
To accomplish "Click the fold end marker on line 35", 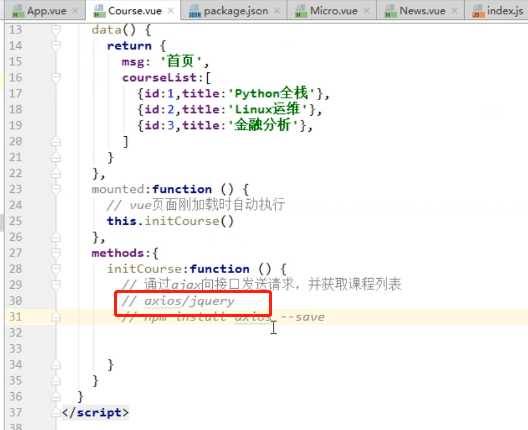I will point(56,381).
